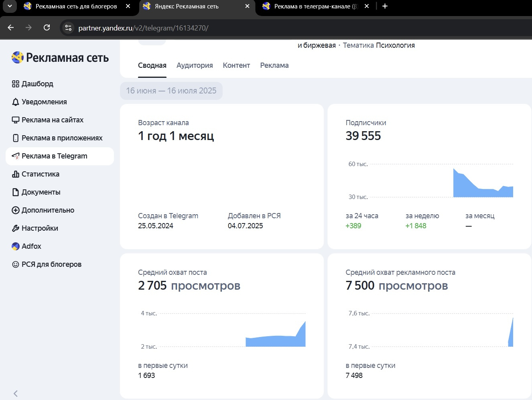Image resolution: width=532 pixels, height=400 pixels.
Task: Click the +389 за 24 часа value
Action: pyautogui.click(x=353, y=226)
